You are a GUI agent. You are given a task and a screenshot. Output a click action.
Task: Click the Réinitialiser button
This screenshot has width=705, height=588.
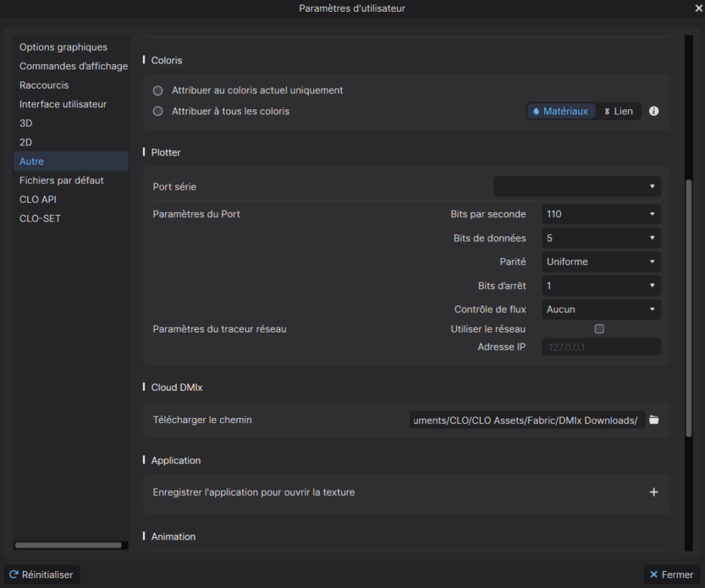[x=41, y=574]
